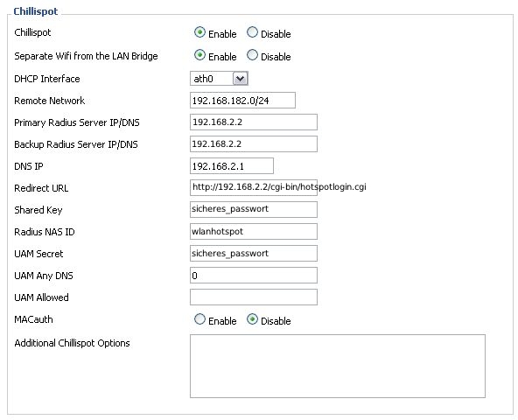Click the empty UAM Allowed field
518x420 pixels.
click(x=254, y=297)
